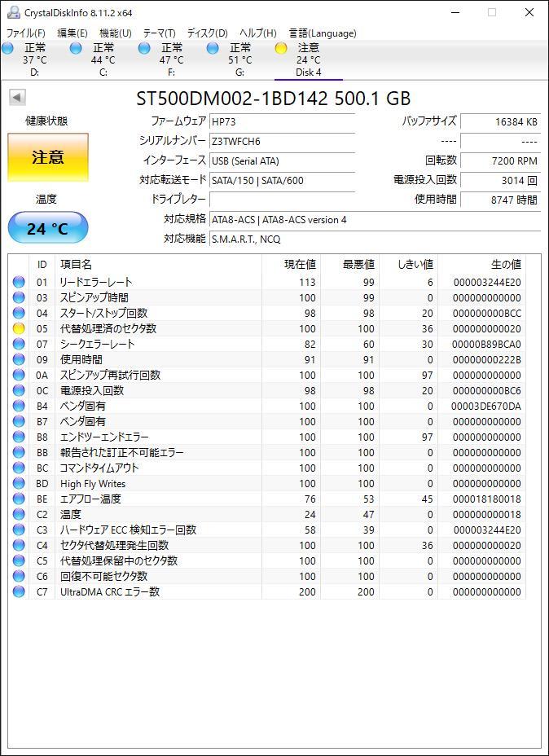Click the serial number field Z3TWFCH6
549x756 pixels.
282,141
